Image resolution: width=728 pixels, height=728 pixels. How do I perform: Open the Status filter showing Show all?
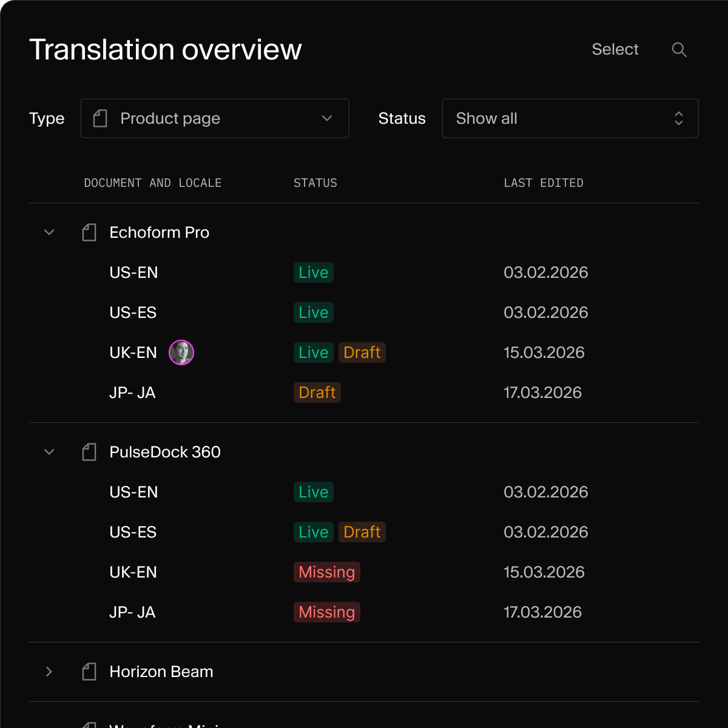[x=570, y=118]
